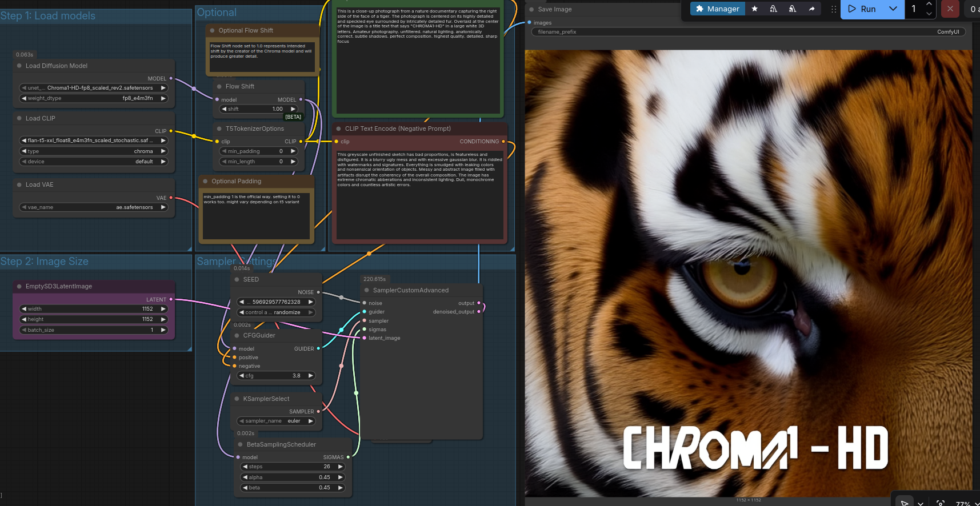Increase the steps value in BetaSamplingScheduler
This screenshot has width=980, height=506.
point(341,467)
